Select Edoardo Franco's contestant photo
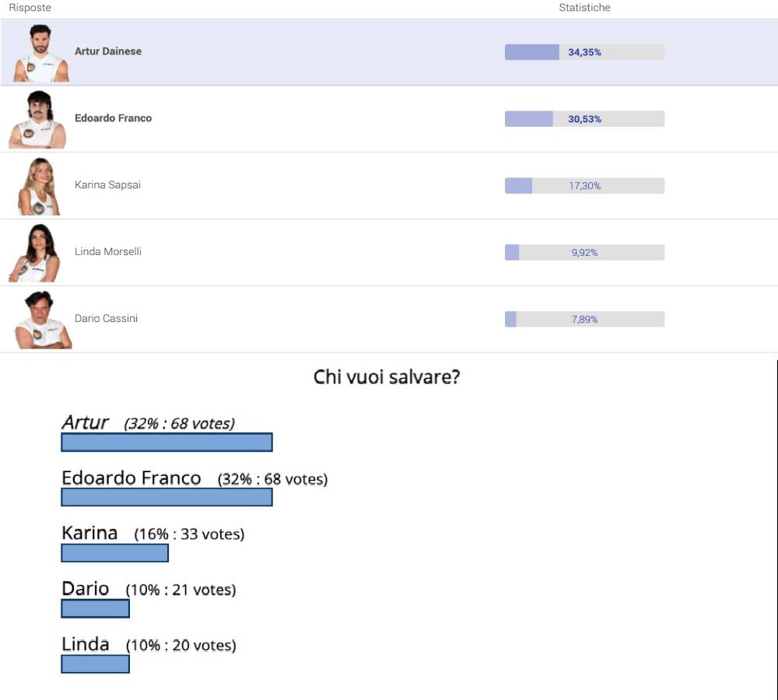This screenshot has height=700, width=778. [x=37, y=119]
